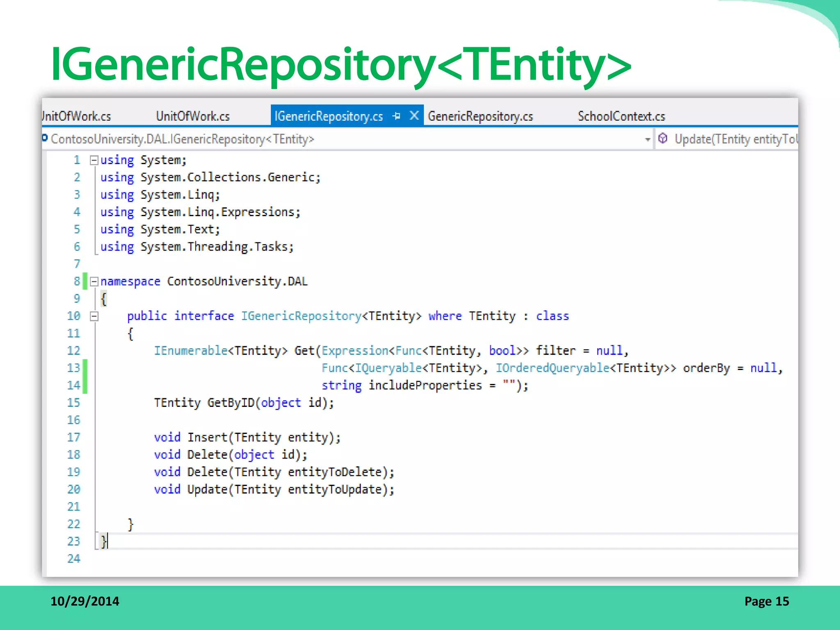Viewport: 840px width, 630px height.
Task: Click 'IOrderedQueryable' type name
Action: 552,368
